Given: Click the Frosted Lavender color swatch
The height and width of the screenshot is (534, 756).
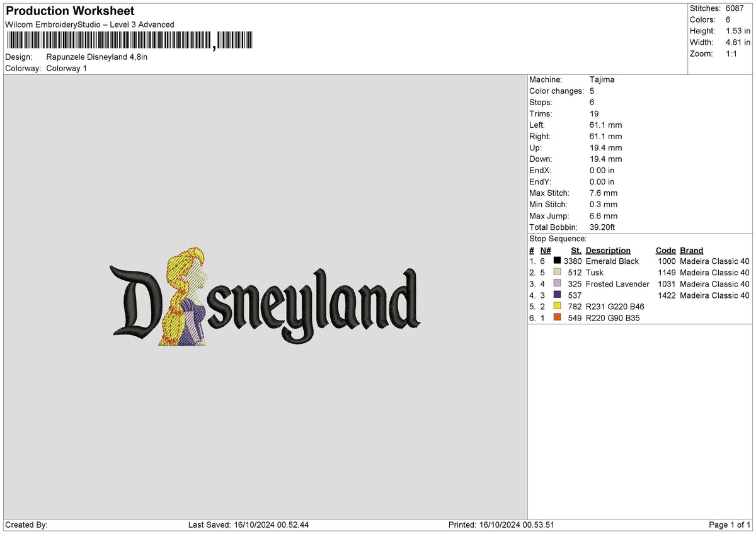Looking at the screenshot, I should click(x=557, y=283).
